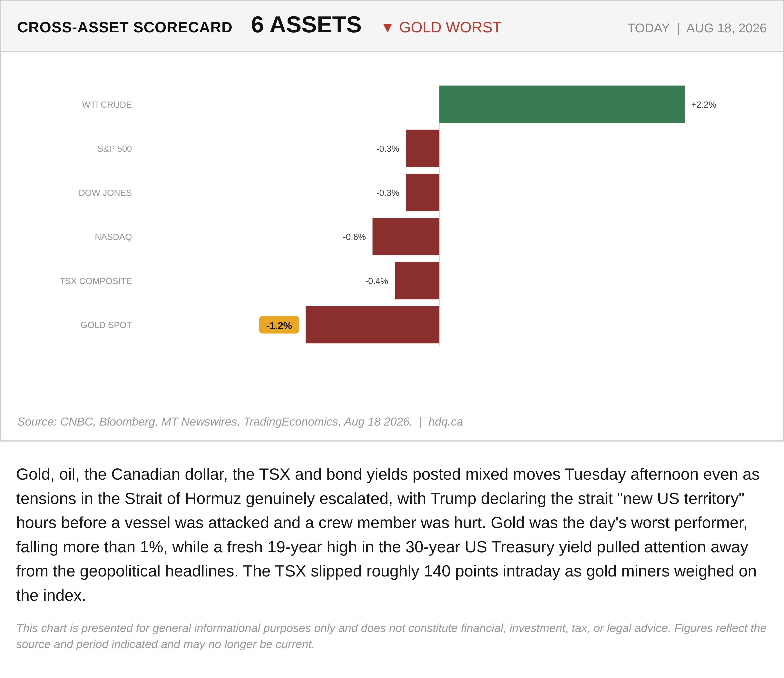
Task: Select the Nasdaq red bar
Action: [x=406, y=236]
